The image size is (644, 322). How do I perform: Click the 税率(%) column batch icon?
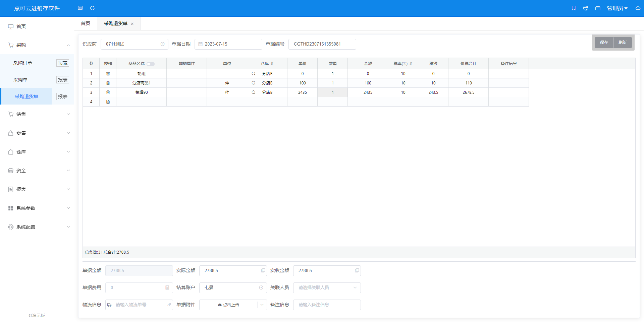pyautogui.click(x=411, y=64)
